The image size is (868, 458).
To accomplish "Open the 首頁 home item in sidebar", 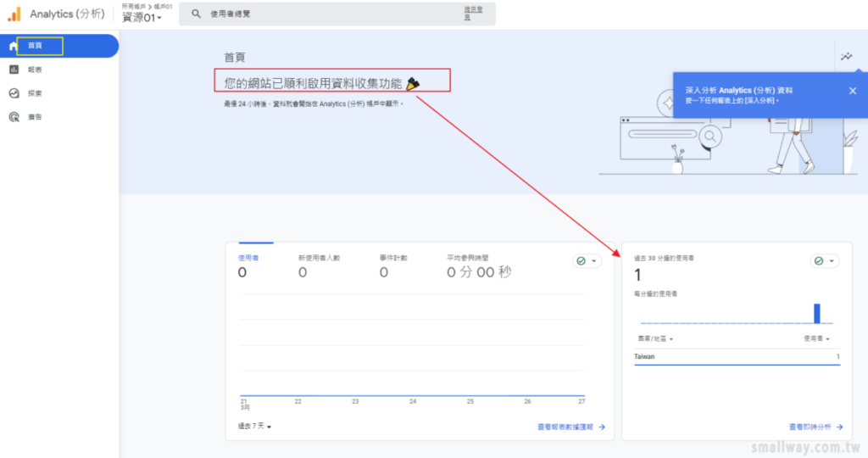I will pyautogui.click(x=59, y=46).
